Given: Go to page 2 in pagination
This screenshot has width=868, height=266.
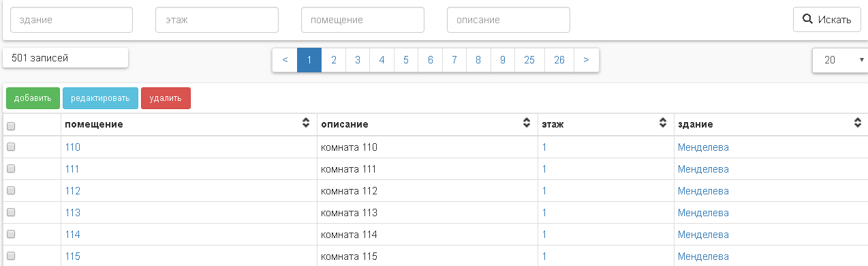Looking at the screenshot, I should pos(334,60).
